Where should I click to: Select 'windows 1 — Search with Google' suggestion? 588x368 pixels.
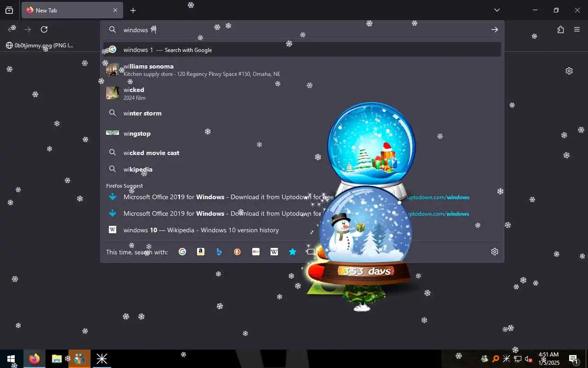click(x=302, y=50)
